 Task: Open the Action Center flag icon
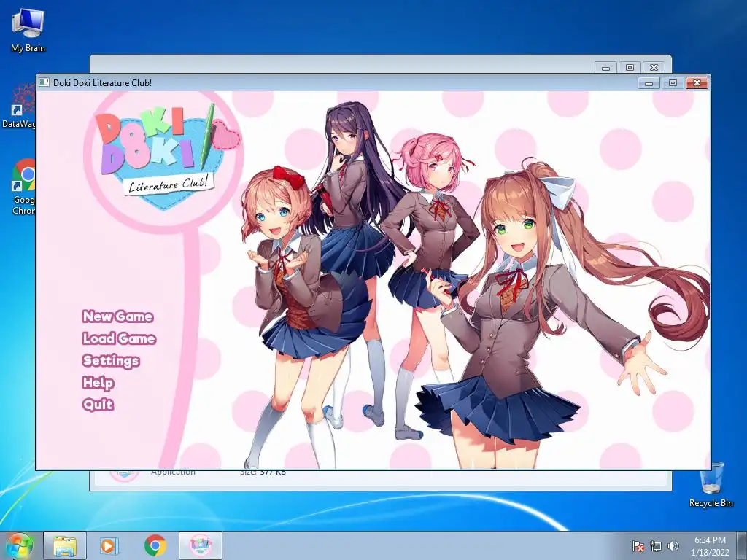pos(638,546)
